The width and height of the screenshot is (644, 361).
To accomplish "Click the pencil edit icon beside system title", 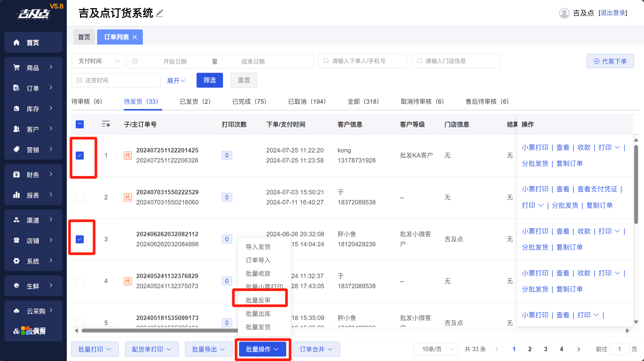I will (x=160, y=13).
